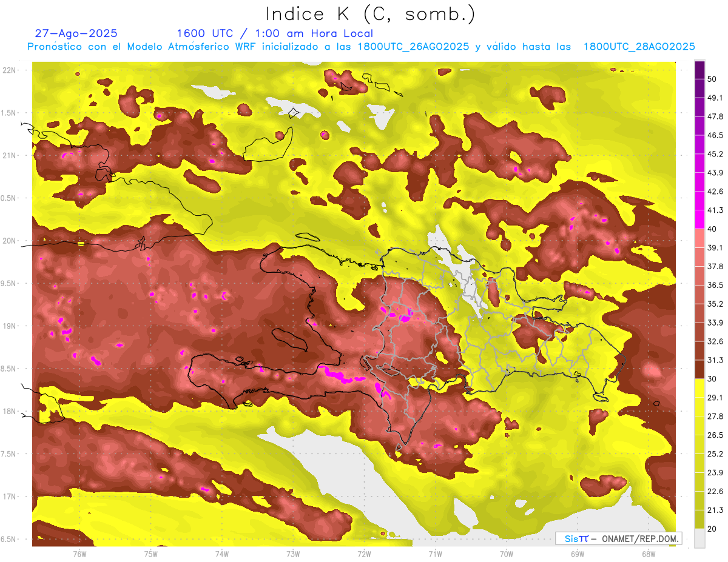Click the colorbar value "27.8"
Viewport: 728px width, 562px height.
(715, 416)
